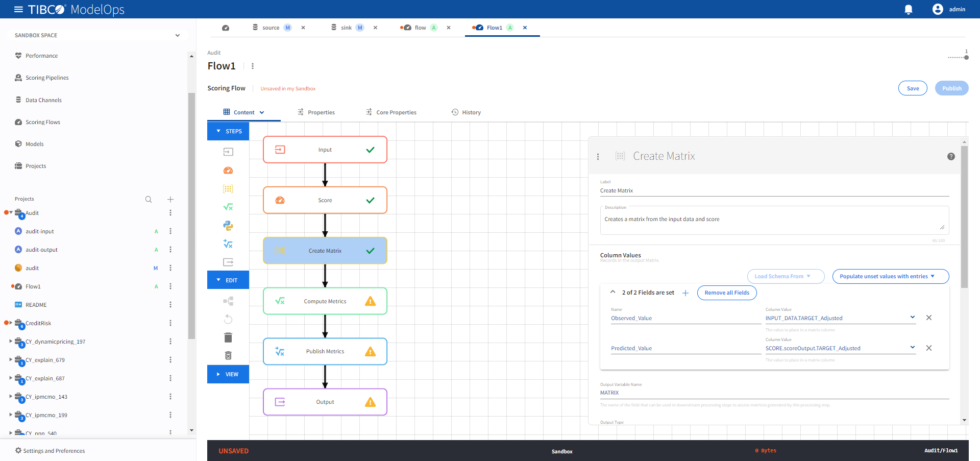
Task: Click the reorder steps icon under Edit
Action: [x=228, y=301]
